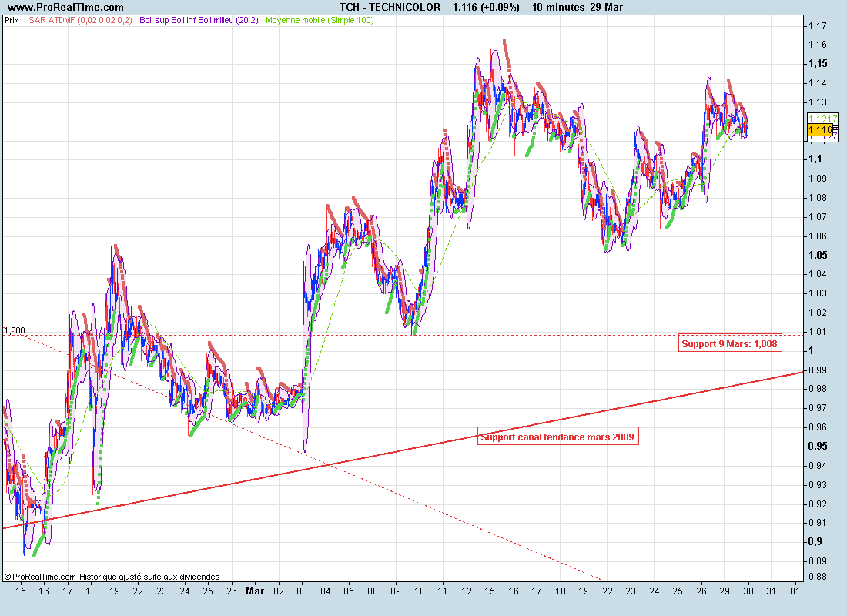Click the 29 Mar date in the header

607,8
